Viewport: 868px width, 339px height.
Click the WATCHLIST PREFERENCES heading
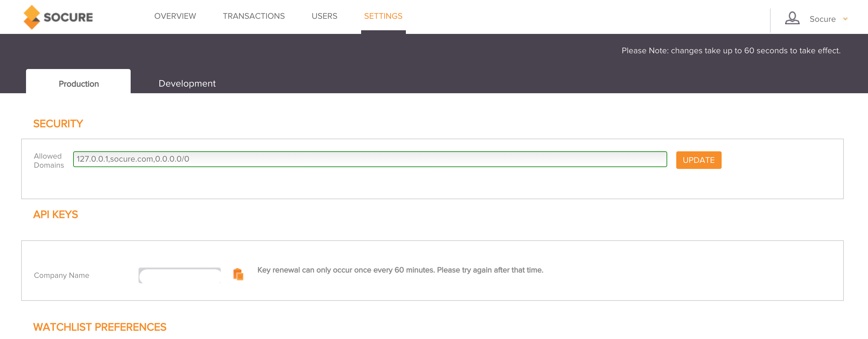point(100,327)
